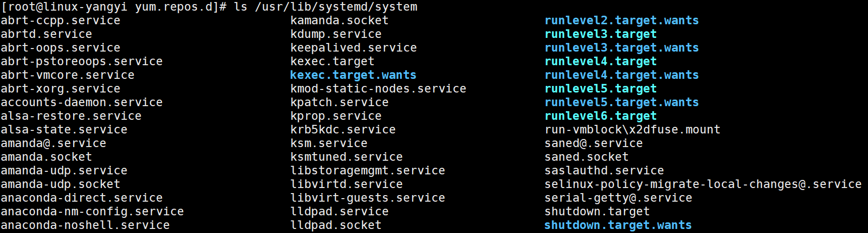Select the run-vmblock\x2dfuse.mount entry
The width and height of the screenshot is (868, 233).
click(x=632, y=130)
